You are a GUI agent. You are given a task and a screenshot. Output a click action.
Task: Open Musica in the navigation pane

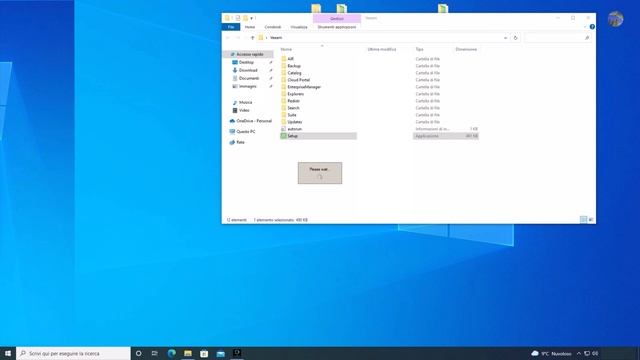tap(245, 102)
